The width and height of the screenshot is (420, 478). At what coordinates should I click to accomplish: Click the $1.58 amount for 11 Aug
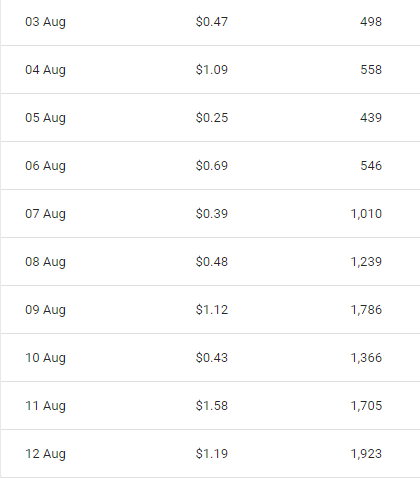(x=212, y=406)
